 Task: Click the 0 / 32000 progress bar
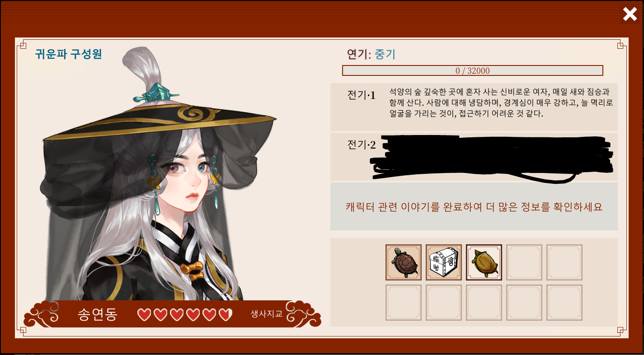[x=473, y=70]
